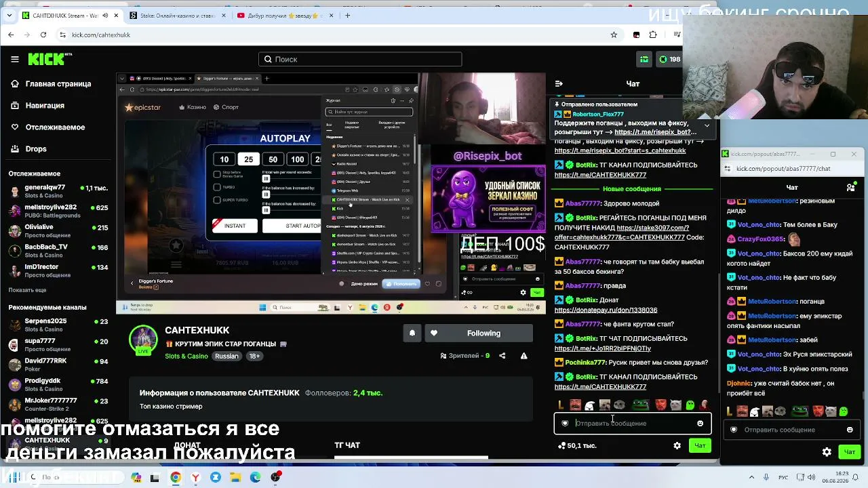Open the ТГ ЧАТ panel tab

pyautogui.click(x=347, y=445)
